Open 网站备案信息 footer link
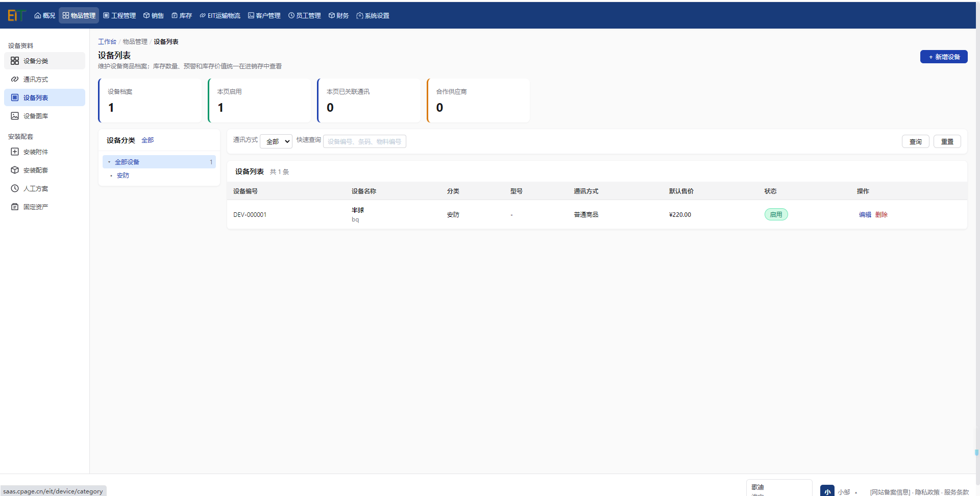Viewport: 980px width, 496px height. (x=890, y=492)
